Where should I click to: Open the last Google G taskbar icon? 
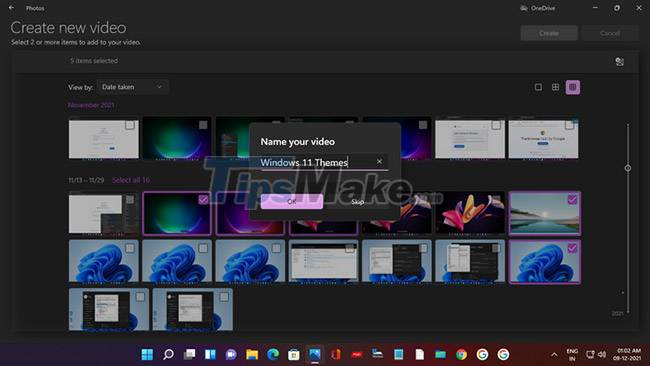[503, 354]
